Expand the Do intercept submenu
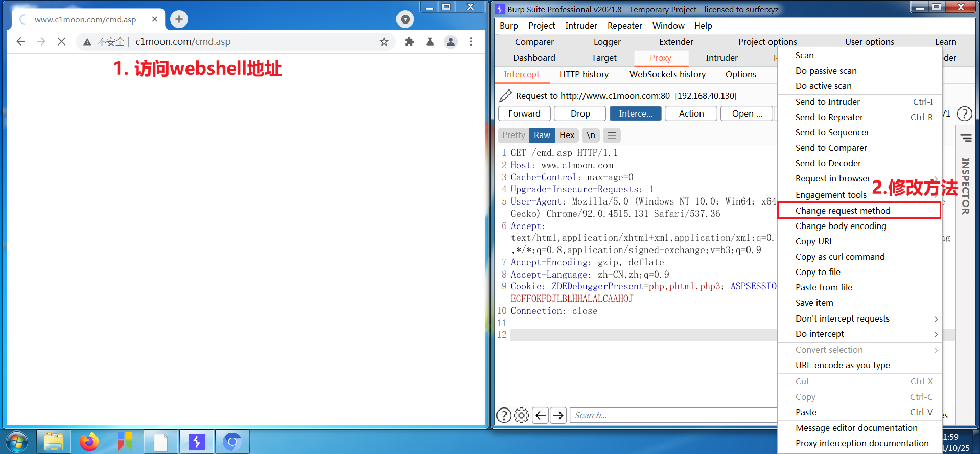Screen dimensions: 980x454 [x=859, y=334]
